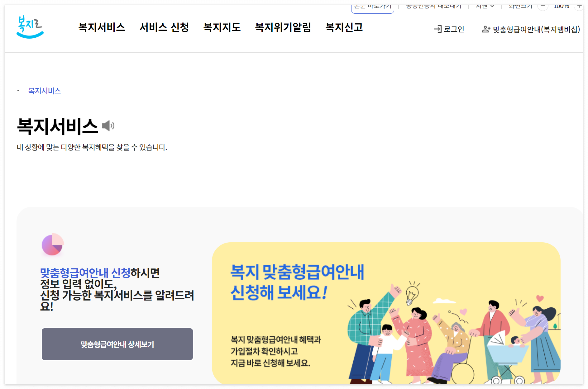The height and width of the screenshot is (389, 588).
Task: Click the 복지로 logo
Action: [x=30, y=27]
